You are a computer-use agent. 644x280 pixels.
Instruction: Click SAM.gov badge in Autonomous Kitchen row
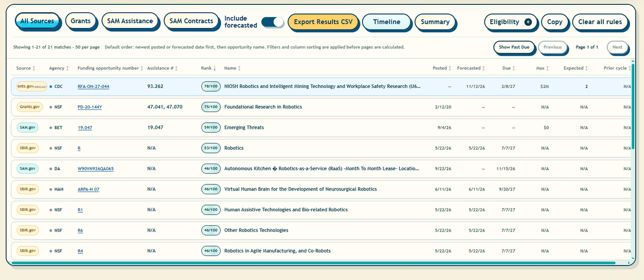pyautogui.click(x=28, y=168)
